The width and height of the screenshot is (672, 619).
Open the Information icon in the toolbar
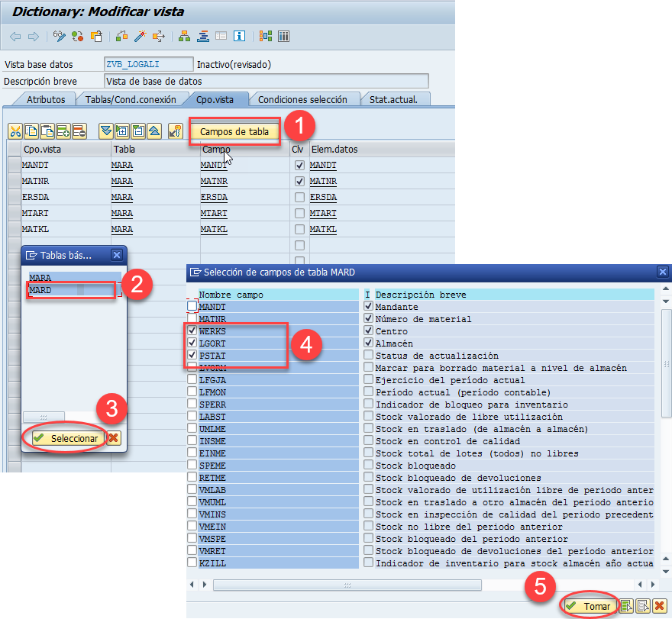[240, 37]
